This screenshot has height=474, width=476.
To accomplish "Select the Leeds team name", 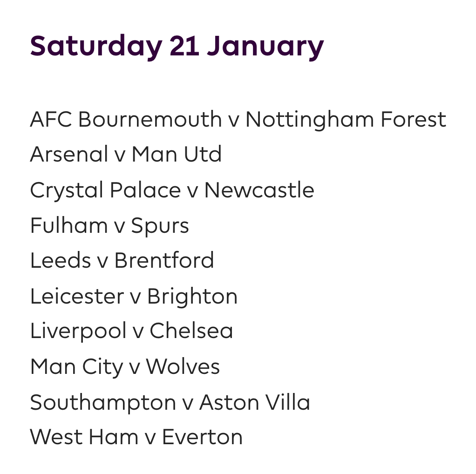I will [x=60, y=261].
